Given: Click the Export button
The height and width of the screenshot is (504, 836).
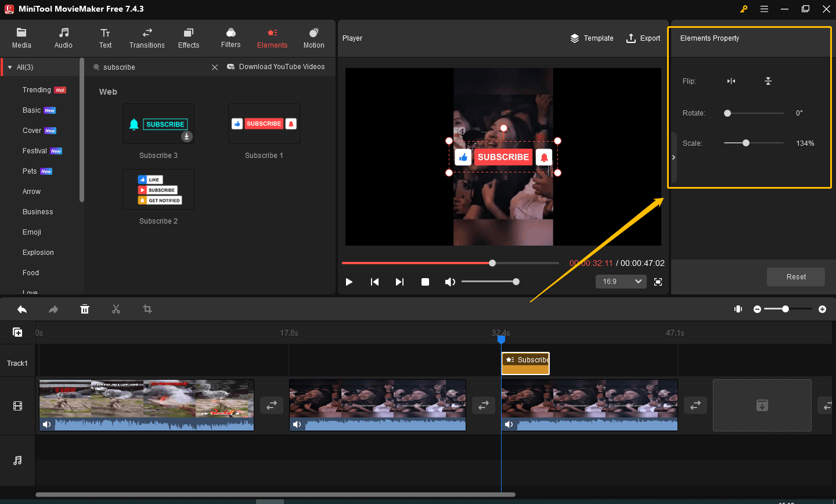Looking at the screenshot, I should coord(643,38).
